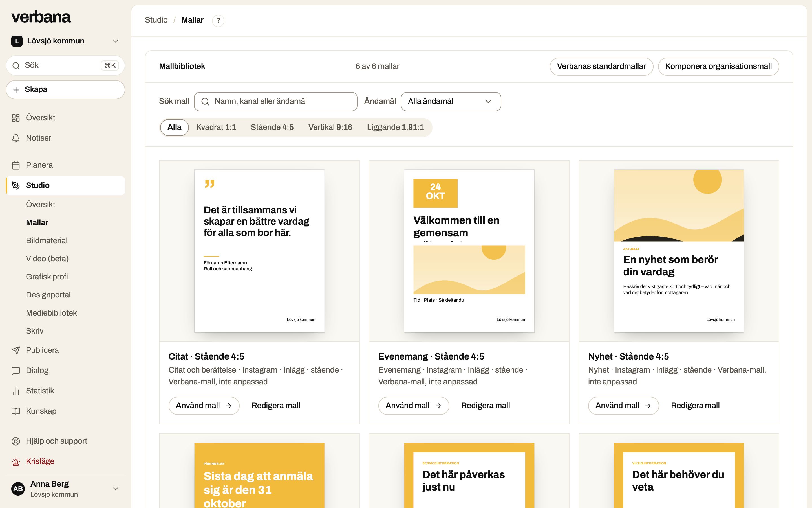Open the Alla ändamål dropdown
812x508 pixels.
click(451, 102)
